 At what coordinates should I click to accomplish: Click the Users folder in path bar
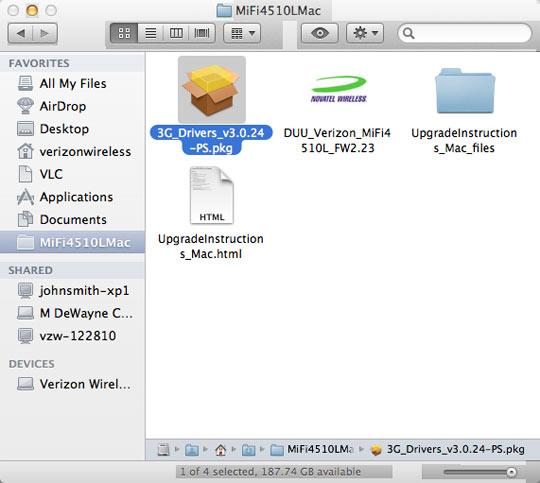pyautogui.click(x=192, y=450)
